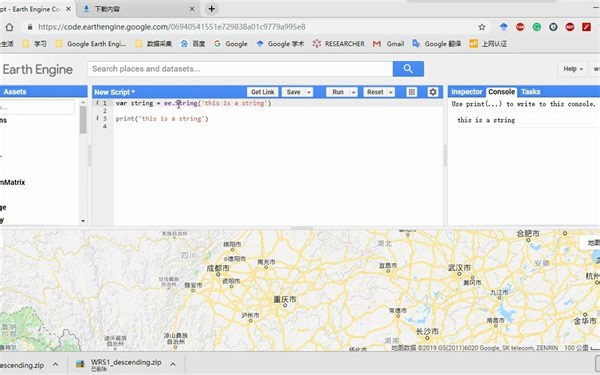600x375 pixels.
Task: Run the script with Run button
Action: tap(338, 92)
